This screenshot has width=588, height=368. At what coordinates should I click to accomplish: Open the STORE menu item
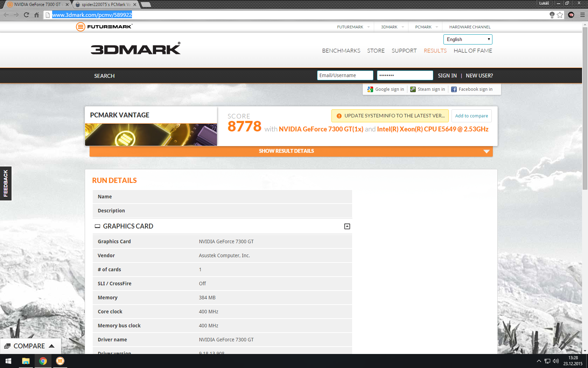point(376,51)
